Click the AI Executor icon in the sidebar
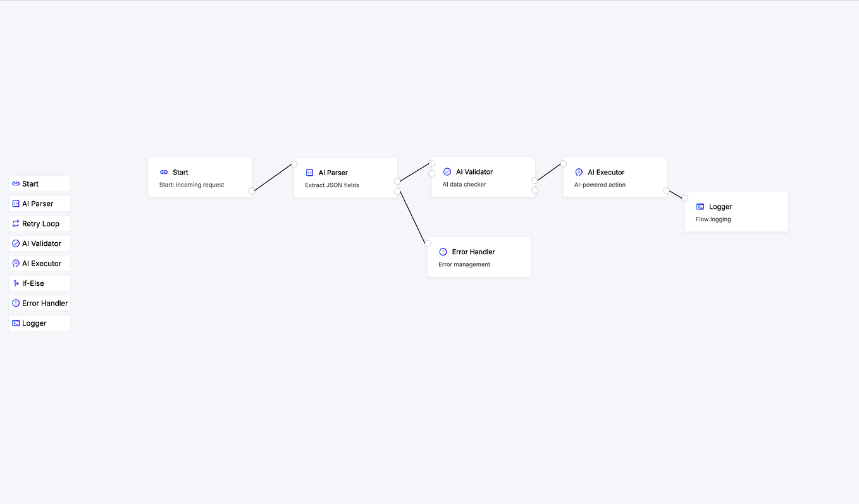The width and height of the screenshot is (859, 504). pyautogui.click(x=15, y=263)
